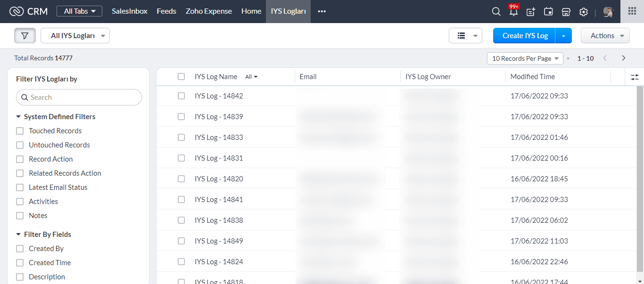Open Create IYS Log dropdown arrow
The height and width of the screenshot is (284, 644).
click(564, 36)
